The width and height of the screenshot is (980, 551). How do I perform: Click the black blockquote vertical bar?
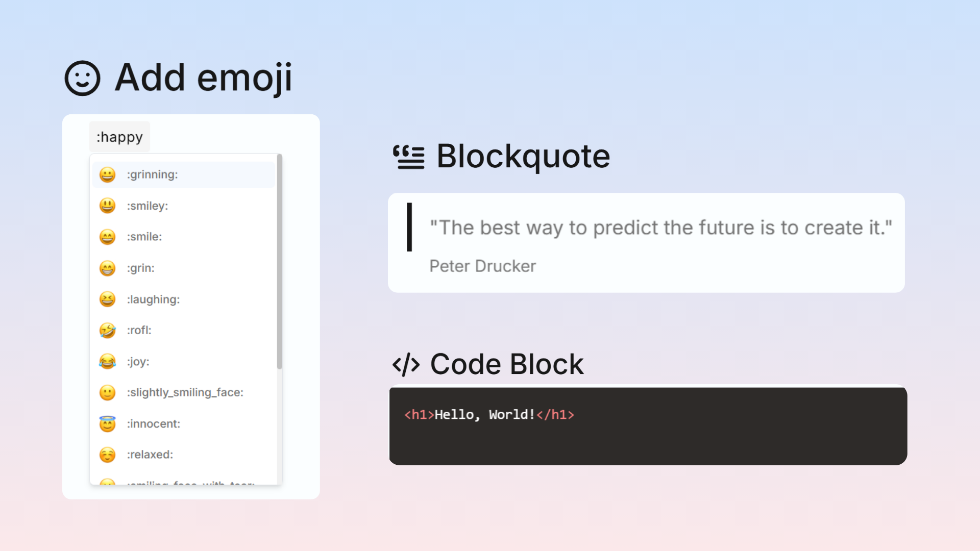pyautogui.click(x=409, y=227)
